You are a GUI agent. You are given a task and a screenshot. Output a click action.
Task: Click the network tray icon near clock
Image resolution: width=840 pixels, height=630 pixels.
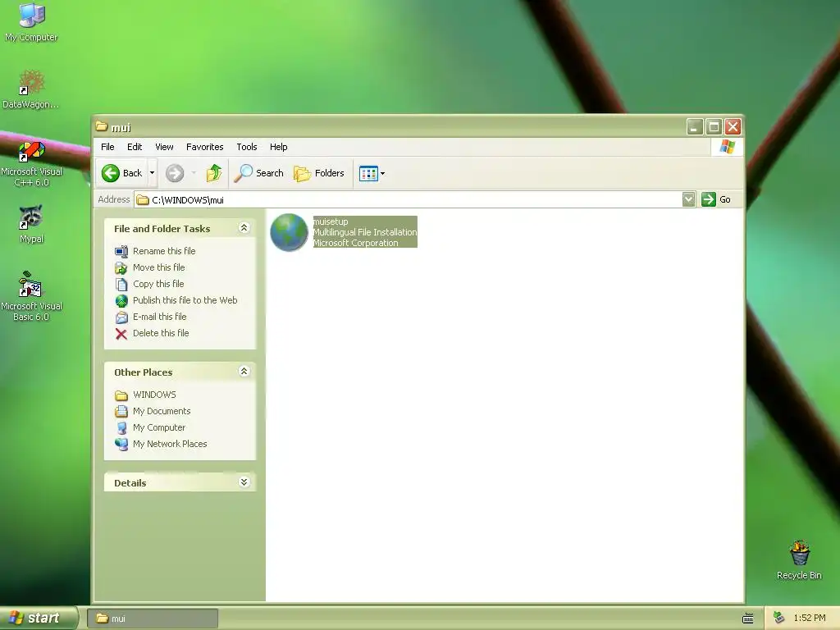tap(779, 618)
